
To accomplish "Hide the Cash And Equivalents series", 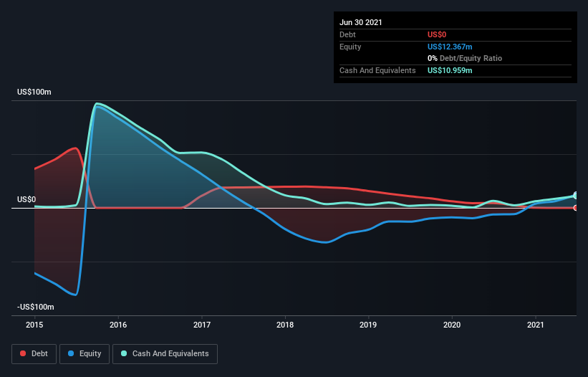I will click(165, 353).
